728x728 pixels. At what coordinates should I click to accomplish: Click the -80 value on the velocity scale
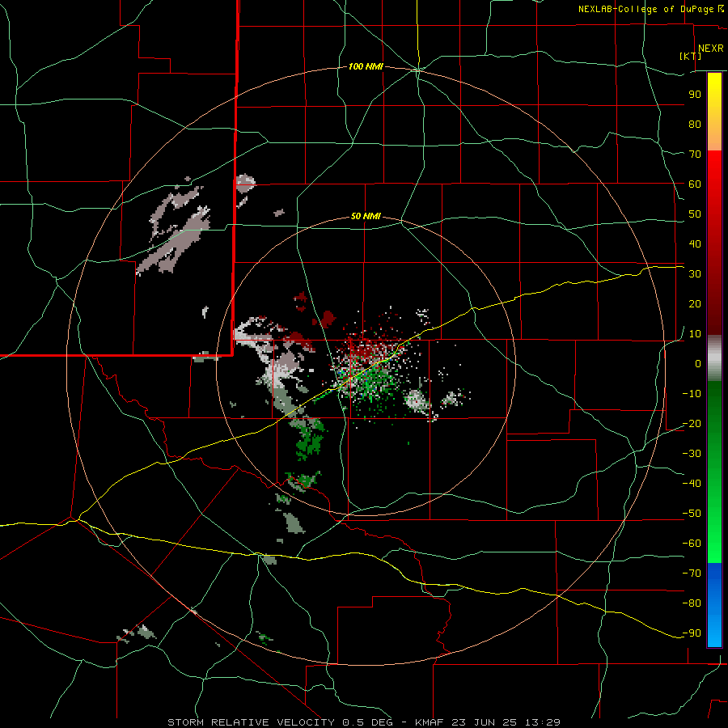(x=692, y=603)
